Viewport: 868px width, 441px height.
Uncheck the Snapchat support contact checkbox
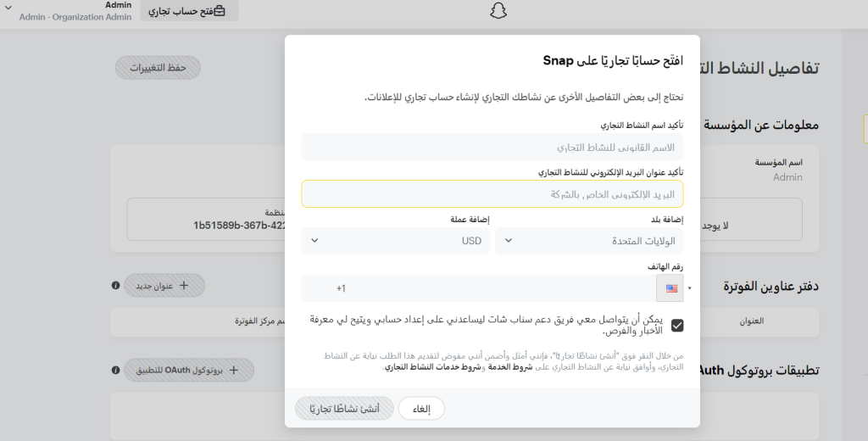click(x=677, y=325)
